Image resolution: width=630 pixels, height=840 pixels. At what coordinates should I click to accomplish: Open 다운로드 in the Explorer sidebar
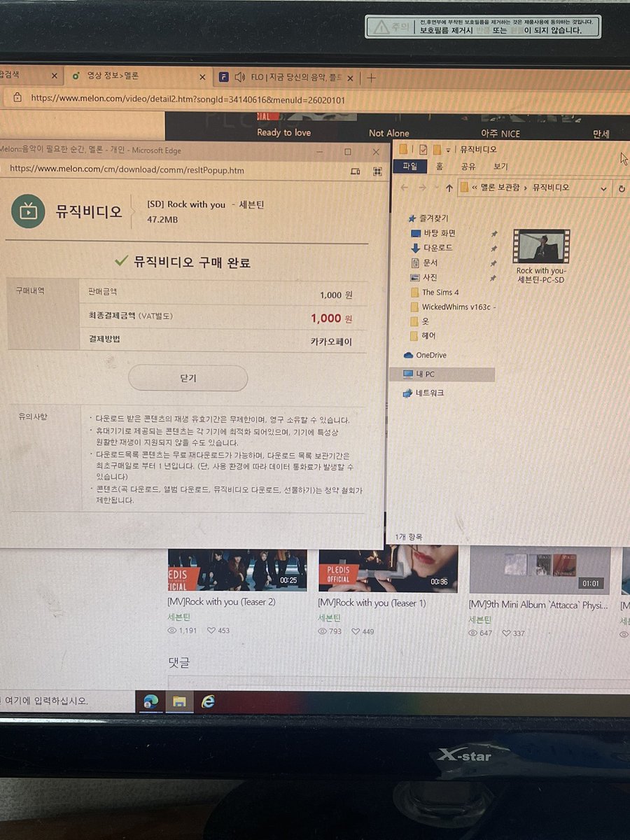tap(431, 248)
